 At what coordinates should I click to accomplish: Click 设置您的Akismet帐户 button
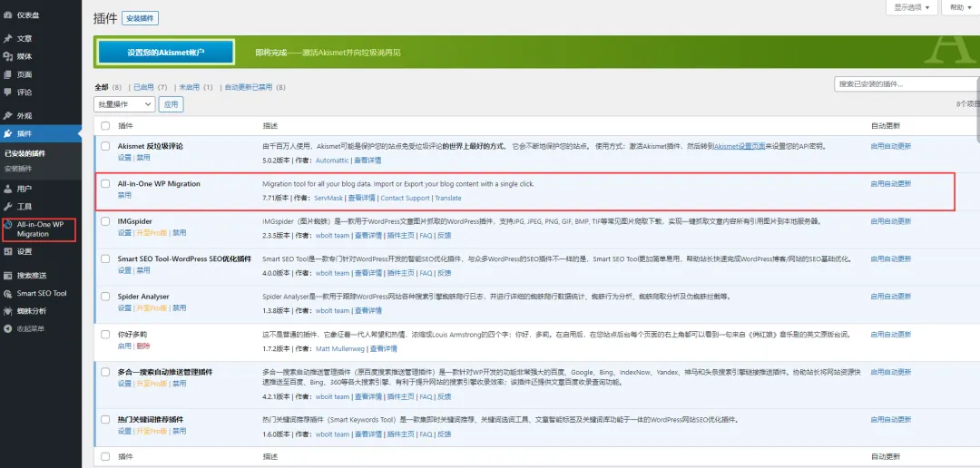tap(166, 53)
